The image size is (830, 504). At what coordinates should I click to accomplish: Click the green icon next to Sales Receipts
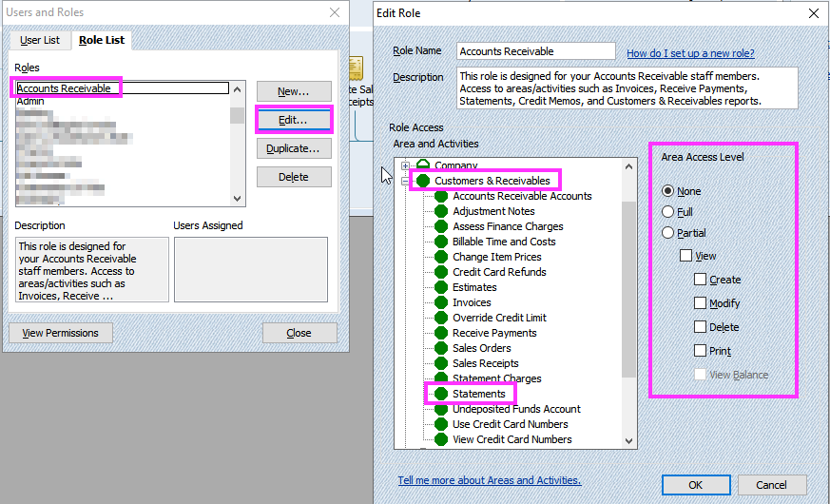click(x=441, y=363)
